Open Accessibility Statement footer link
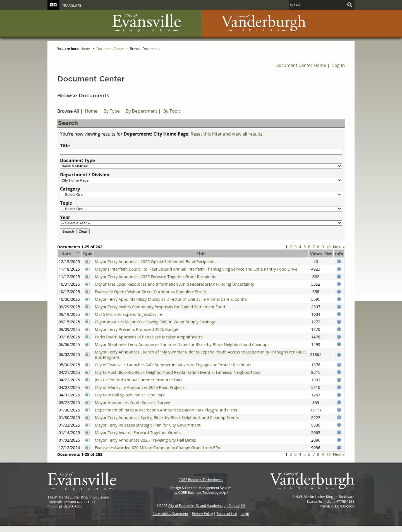This screenshot has width=402, height=532. point(170,514)
